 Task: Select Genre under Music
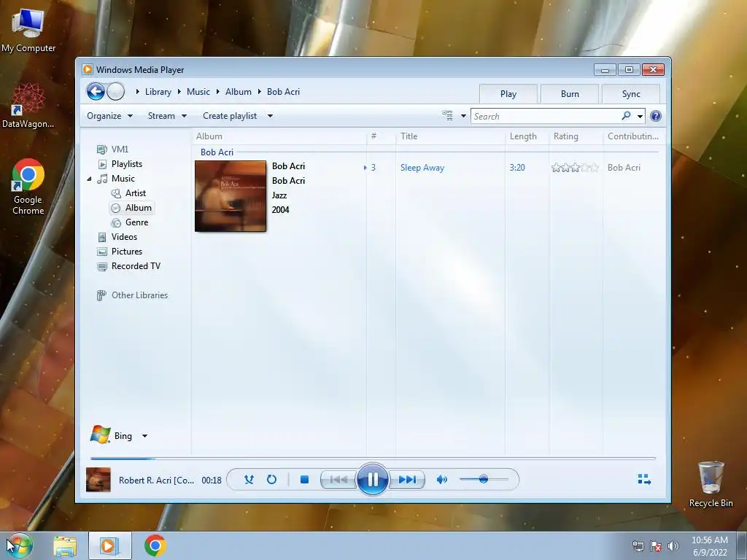(136, 222)
